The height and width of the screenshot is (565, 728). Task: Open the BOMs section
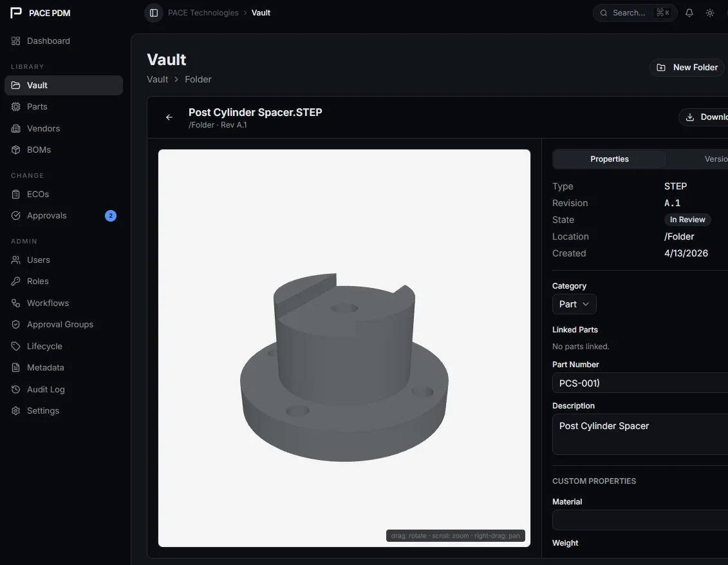pos(38,149)
